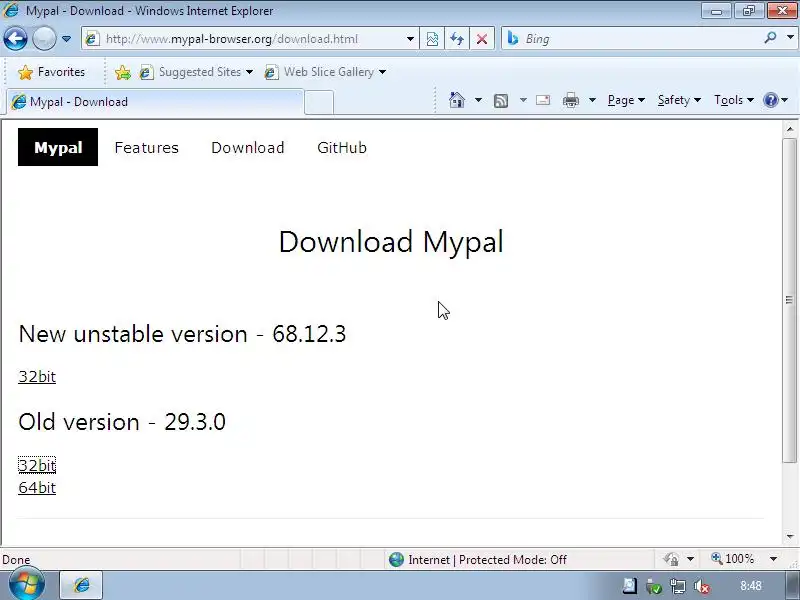Open a new blank tab

(x=319, y=102)
